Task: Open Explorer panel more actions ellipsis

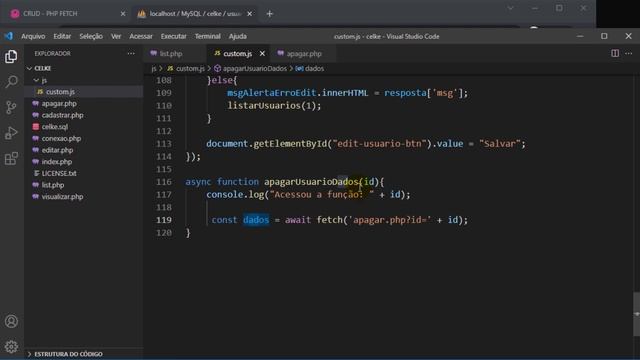Action: click(x=131, y=53)
